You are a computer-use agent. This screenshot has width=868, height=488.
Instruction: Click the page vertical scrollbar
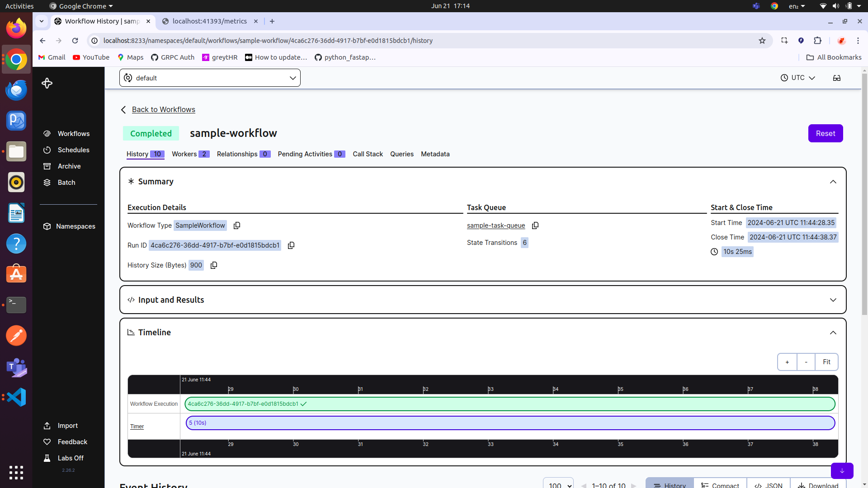point(864,194)
